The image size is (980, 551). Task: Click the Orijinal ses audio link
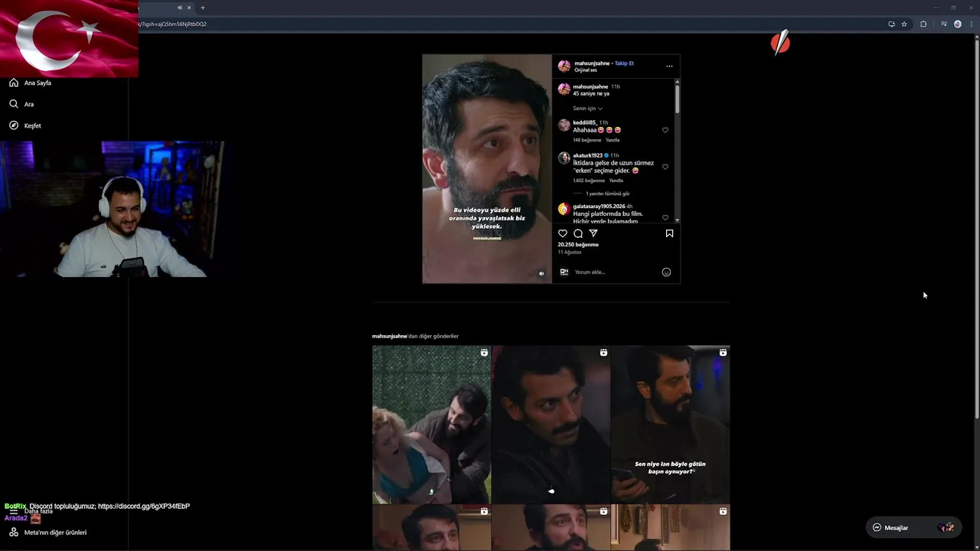(x=586, y=70)
